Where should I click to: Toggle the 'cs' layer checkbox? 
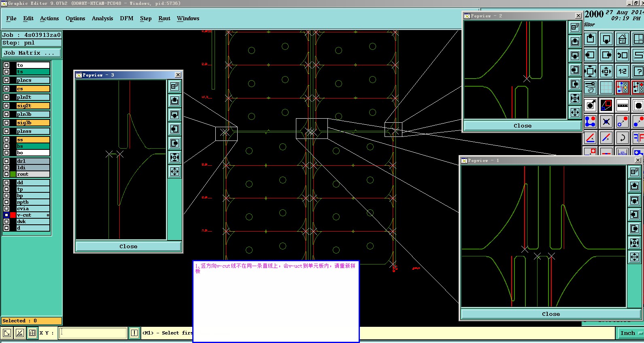coord(6,89)
